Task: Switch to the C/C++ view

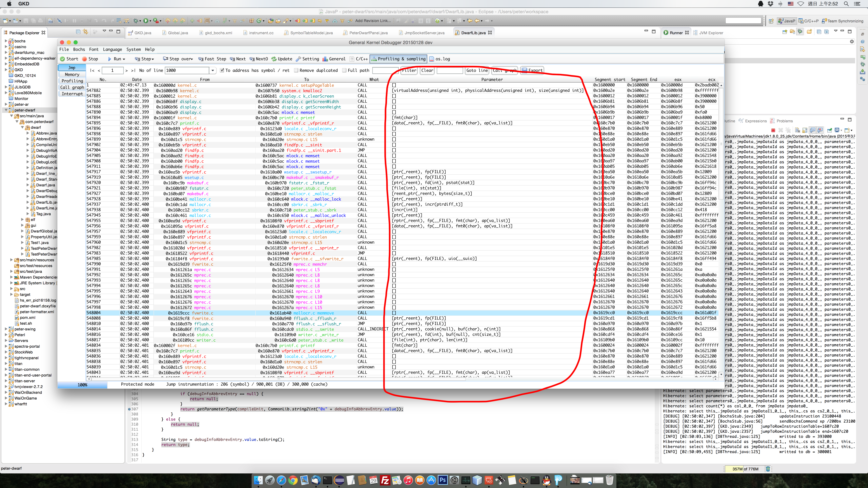Action: pyautogui.click(x=359, y=59)
